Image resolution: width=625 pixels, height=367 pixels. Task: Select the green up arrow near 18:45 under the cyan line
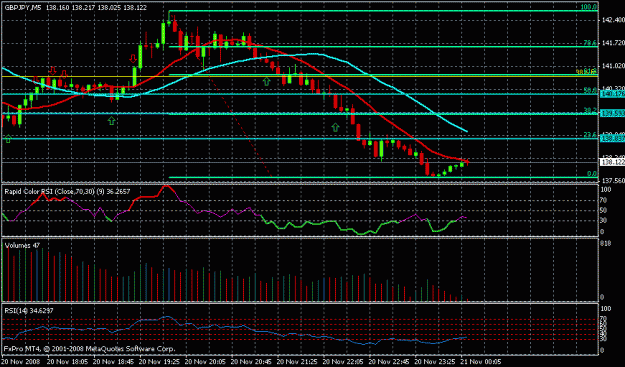pos(112,120)
